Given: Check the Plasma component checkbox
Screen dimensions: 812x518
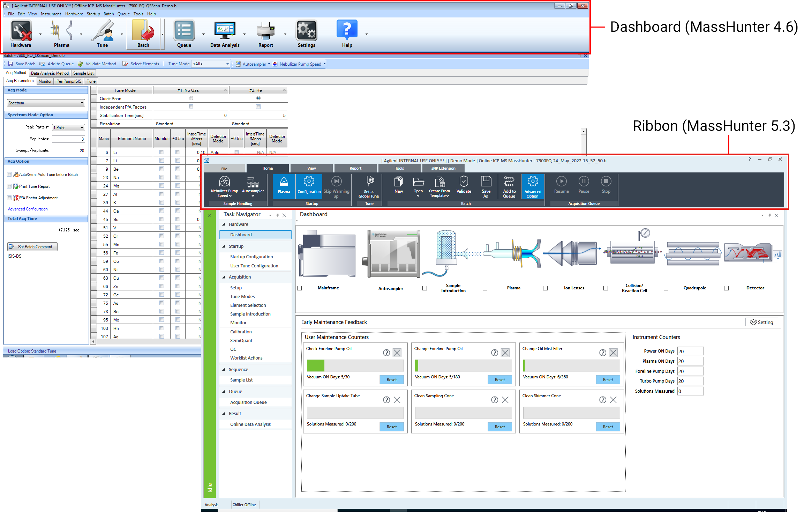Looking at the screenshot, I should pyautogui.click(x=485, y=288).
